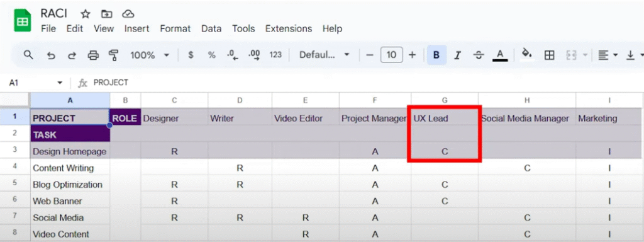644x242 pixels.
Task: Open the Insert menu
Action: (136, 29)
